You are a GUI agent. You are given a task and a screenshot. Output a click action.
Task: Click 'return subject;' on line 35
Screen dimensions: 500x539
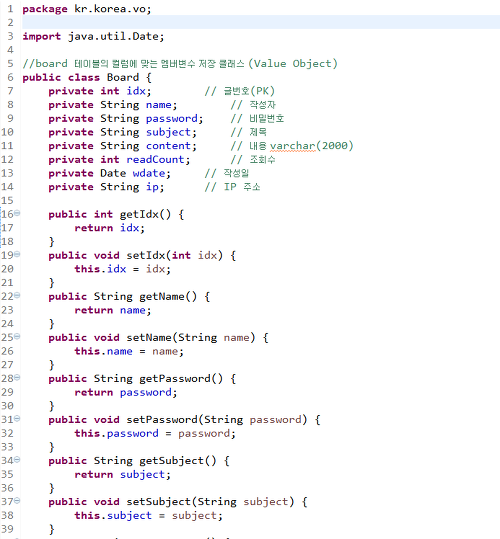[123, 475]
